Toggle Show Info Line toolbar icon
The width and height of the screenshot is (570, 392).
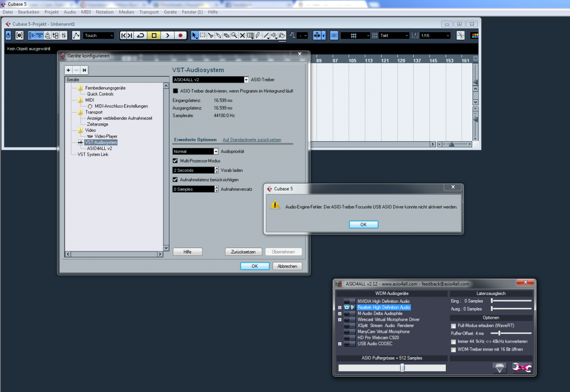(39, 35)
